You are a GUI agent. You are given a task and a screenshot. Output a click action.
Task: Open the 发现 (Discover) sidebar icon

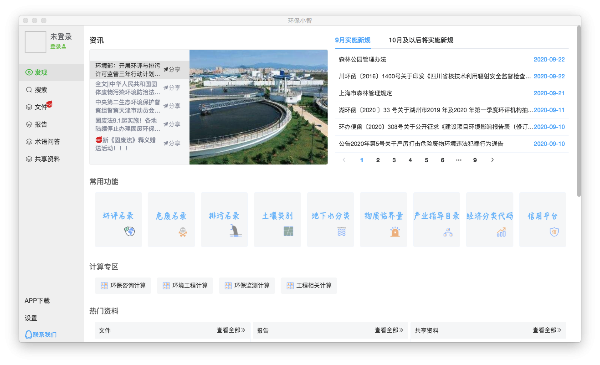pos(29,72)
